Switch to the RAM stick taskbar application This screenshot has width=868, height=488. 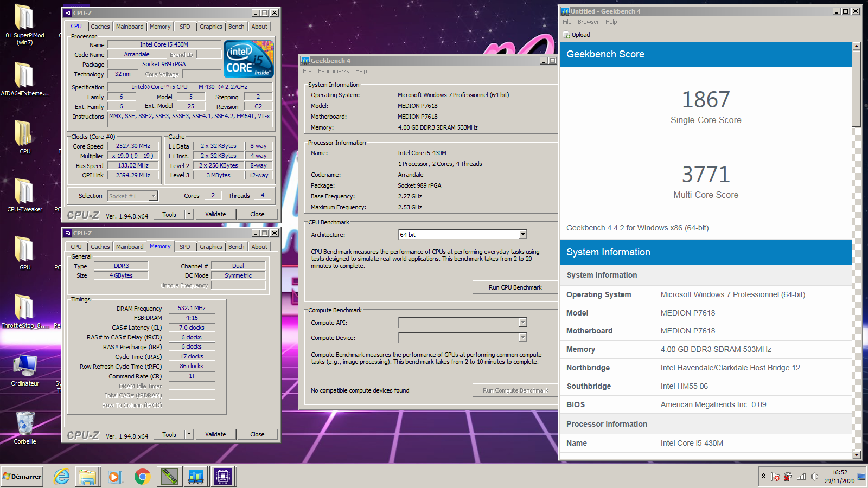coord(169,477)
